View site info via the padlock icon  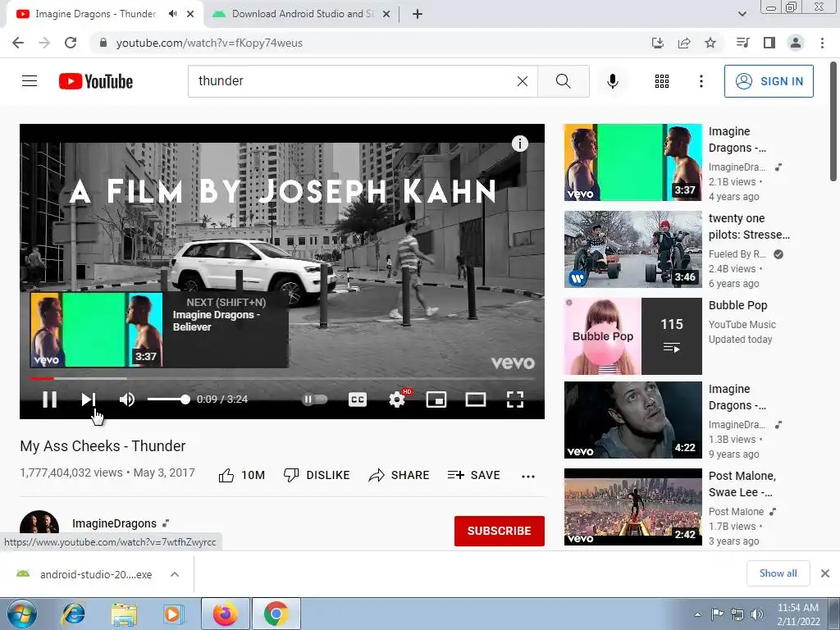click(103, 43)
